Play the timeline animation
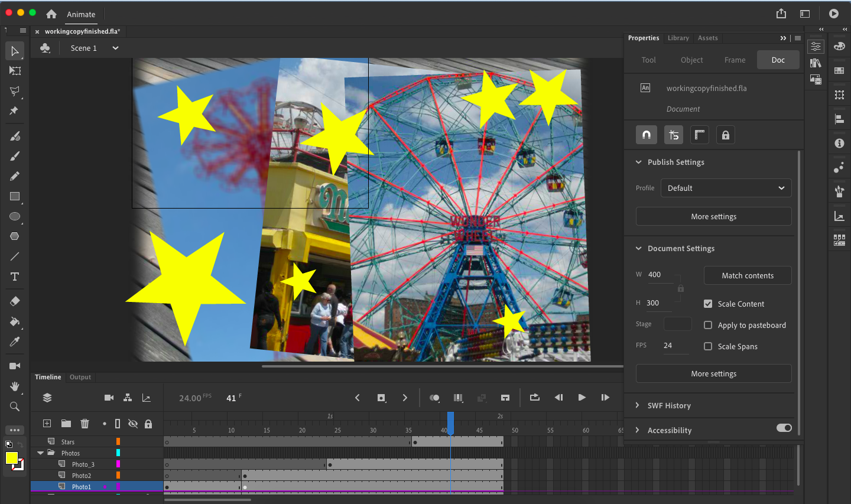This screenshot has height=504, width=851. click(x=582, y=398)
